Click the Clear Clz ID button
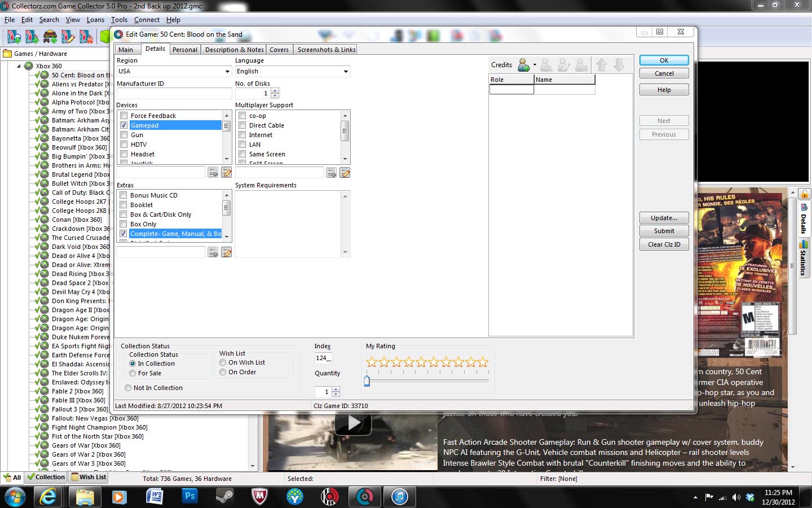The image size is (812, 508). (x=664, y=244)
